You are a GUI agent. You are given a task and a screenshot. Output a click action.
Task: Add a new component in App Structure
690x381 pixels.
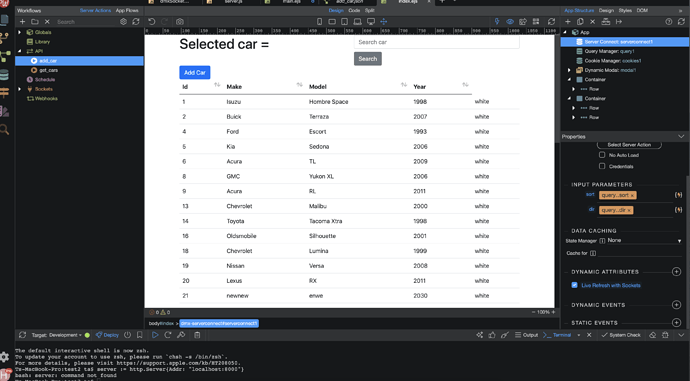pos(568,22)
